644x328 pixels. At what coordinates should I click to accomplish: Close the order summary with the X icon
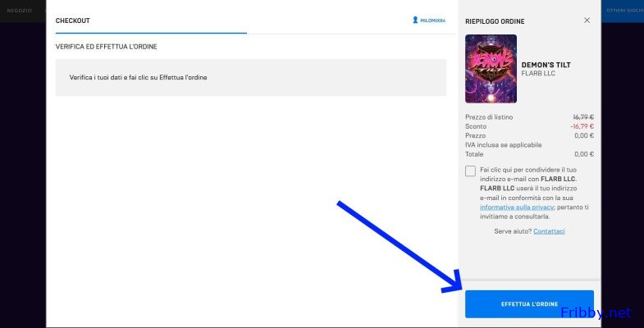point(587,20)
